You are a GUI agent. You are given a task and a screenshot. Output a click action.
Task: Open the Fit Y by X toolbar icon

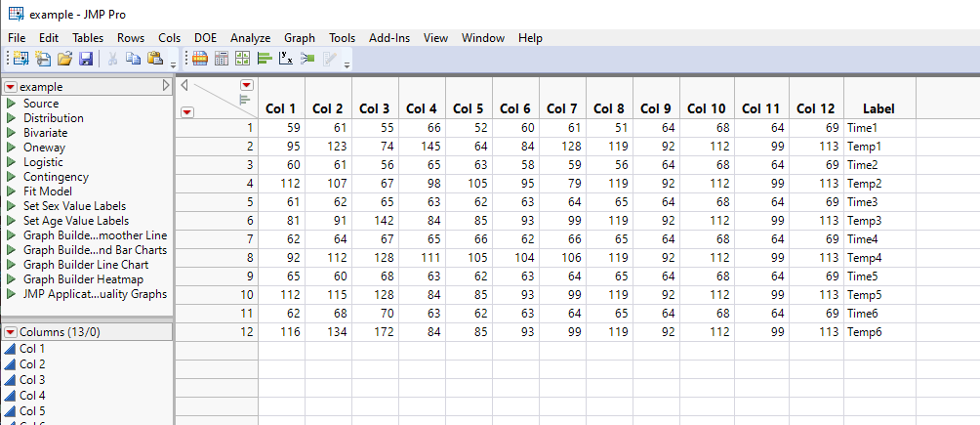pos(286,60)
